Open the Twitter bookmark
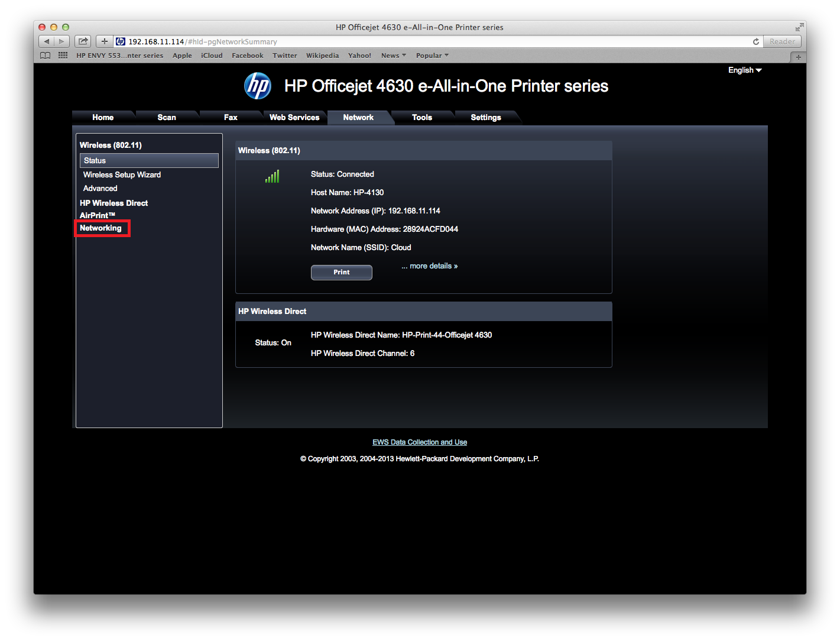The height and width of the screenshot is (641, 840). tap(285, 56)
